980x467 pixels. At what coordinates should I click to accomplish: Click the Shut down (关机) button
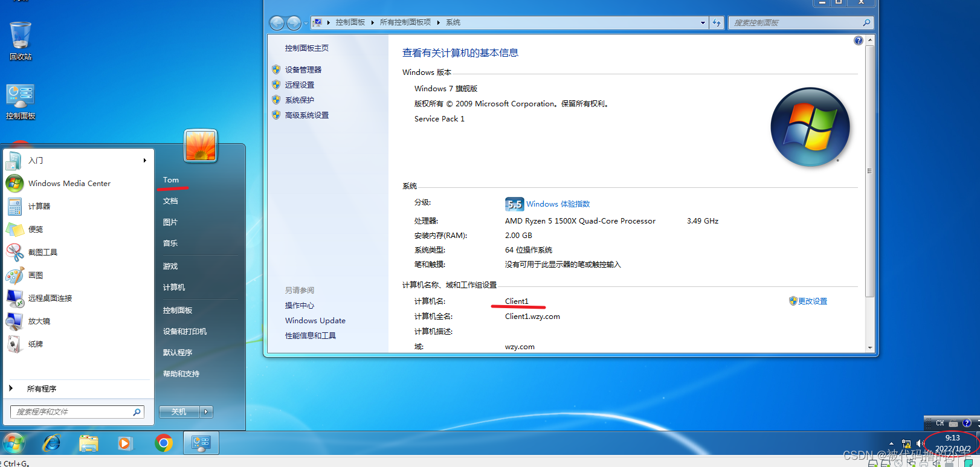pyautogui.click(x=179, y=411)
